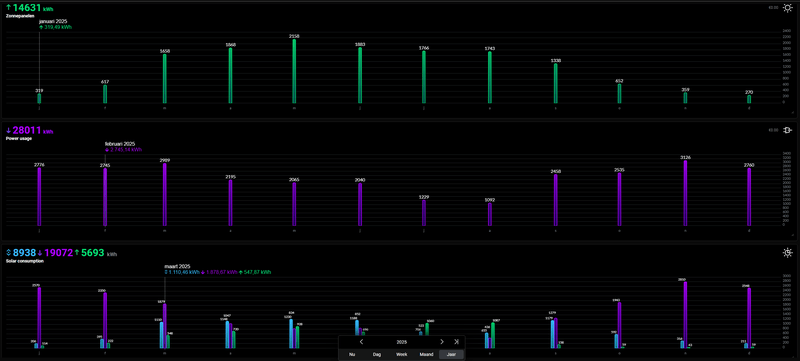Screen dimensions: 800x361
Task: Select the green bar labeled 270
Action: point(749,99)
